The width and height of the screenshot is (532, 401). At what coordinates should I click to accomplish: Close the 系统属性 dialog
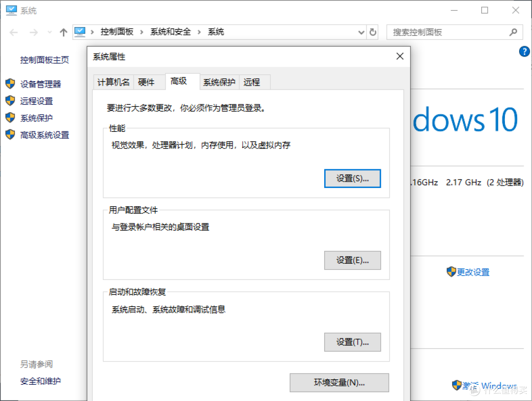pyautogui.click(x=400, y=56)
